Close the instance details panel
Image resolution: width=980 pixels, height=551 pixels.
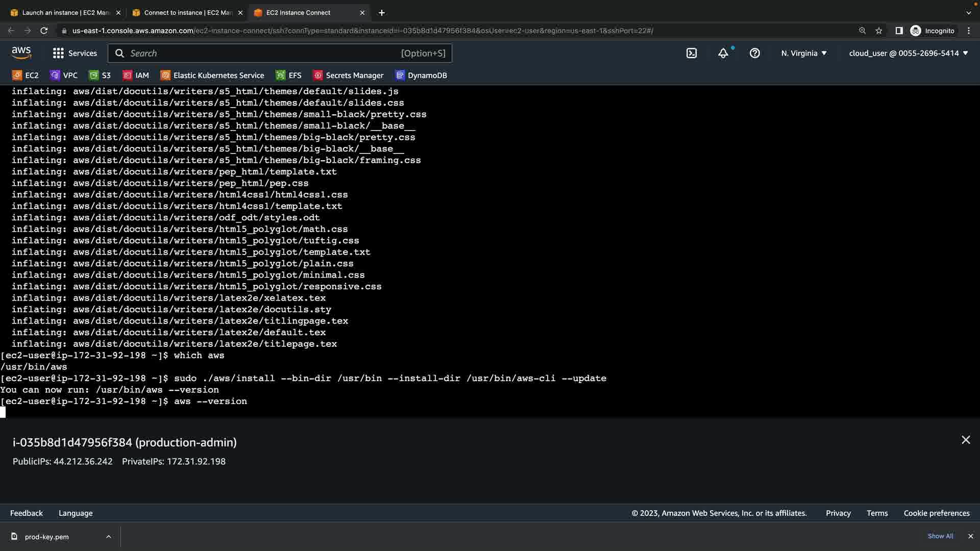[x=965, y=440]
